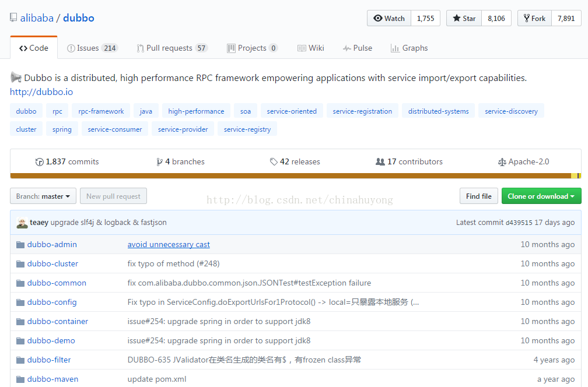This screenshot has width=588, height=387.
Task: Open the avoid unnecessary cast commit message
Action: click(x=169, y=245)
